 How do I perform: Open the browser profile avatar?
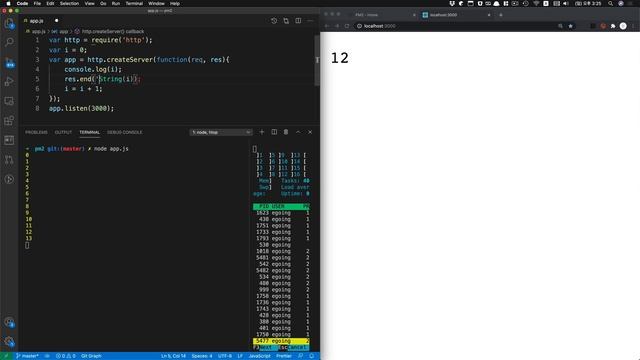click(x=623, y=26)
